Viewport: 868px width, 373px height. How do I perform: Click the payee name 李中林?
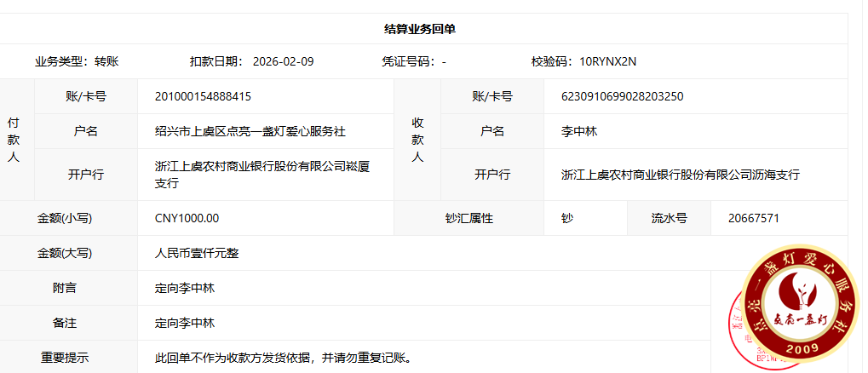click(x=578, y=131)
